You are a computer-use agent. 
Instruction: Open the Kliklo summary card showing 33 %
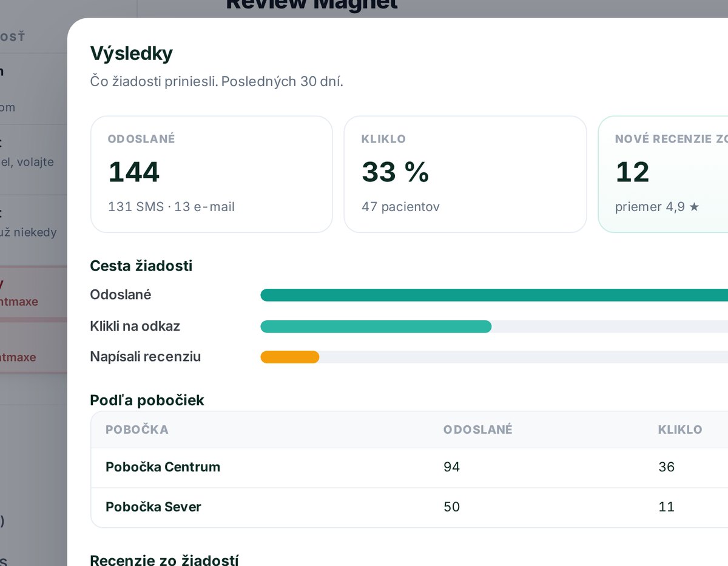(x=465, y=174)
